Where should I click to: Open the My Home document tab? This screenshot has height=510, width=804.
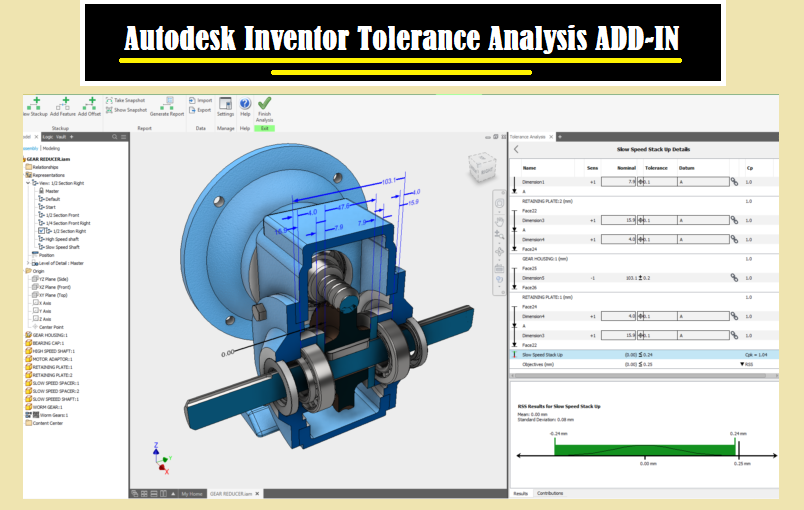192,494
